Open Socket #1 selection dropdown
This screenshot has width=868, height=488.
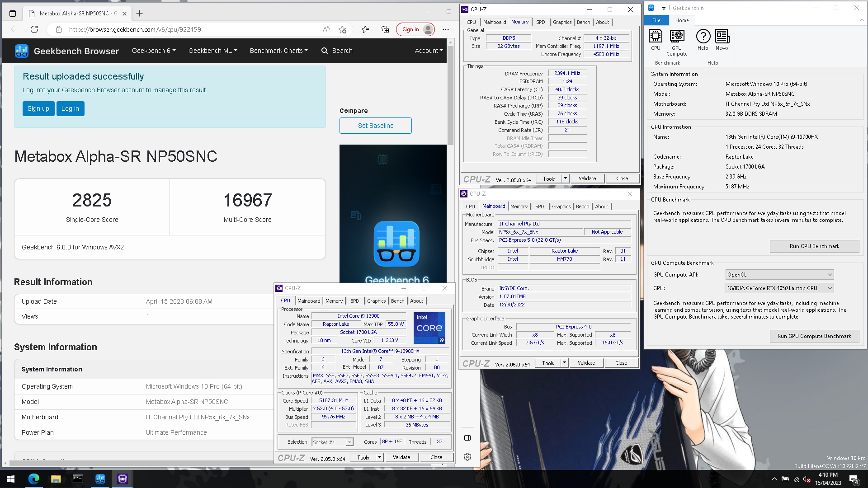(x=332, y=442)
